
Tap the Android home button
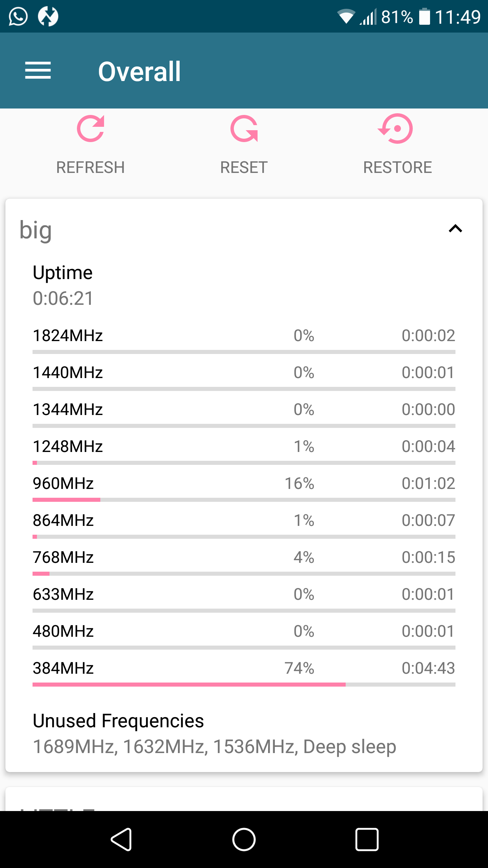[244, 840]
